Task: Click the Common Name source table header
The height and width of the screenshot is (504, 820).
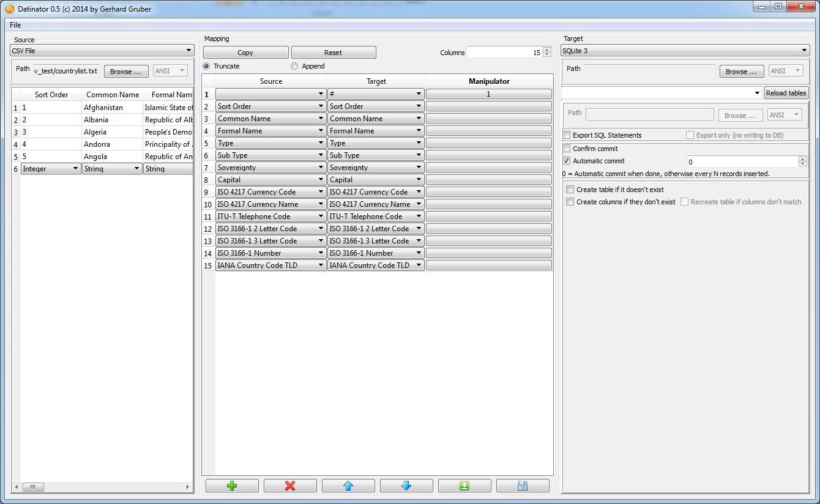Action: coord(113,95)
